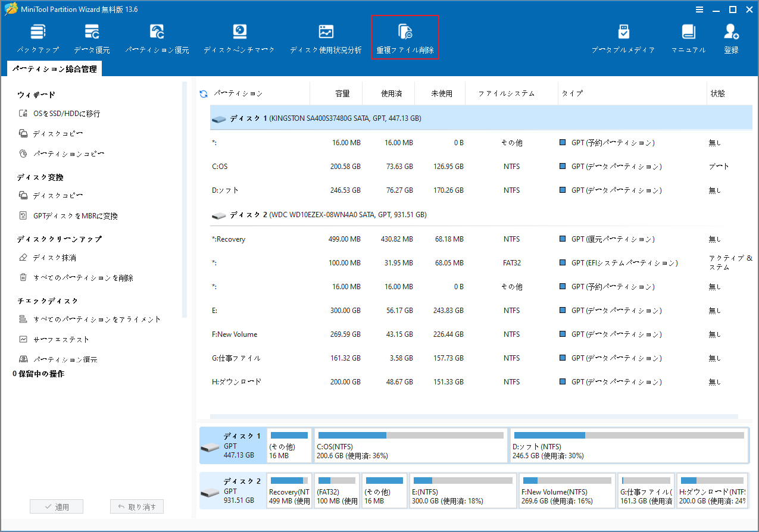
Task: Select ディスク抹消
Action: click(47, 258)
